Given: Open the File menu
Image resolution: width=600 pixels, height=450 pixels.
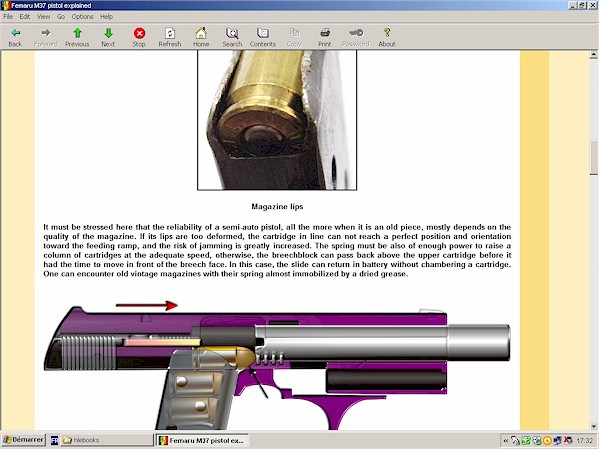Looking at the screenshot, I should pos(8,16).
